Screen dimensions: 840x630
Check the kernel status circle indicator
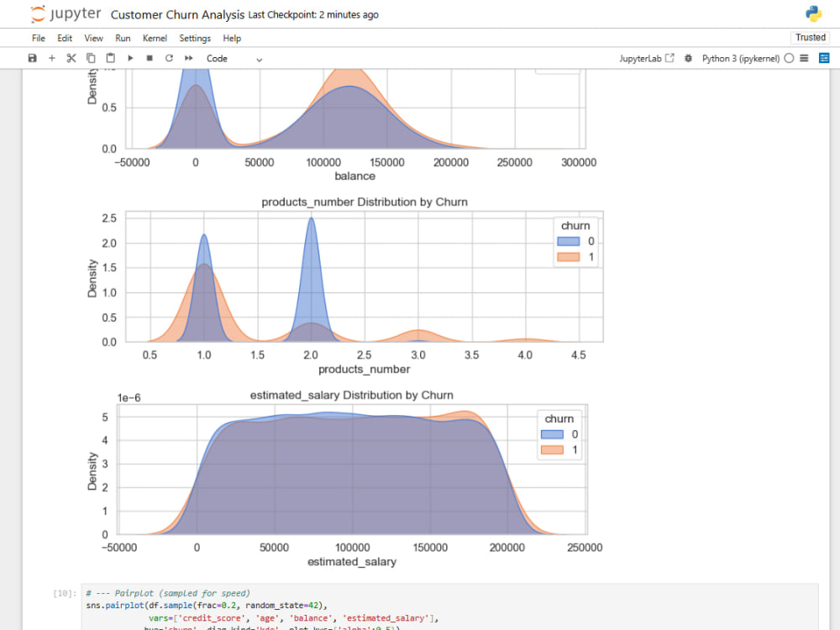(x=789, y=58)
